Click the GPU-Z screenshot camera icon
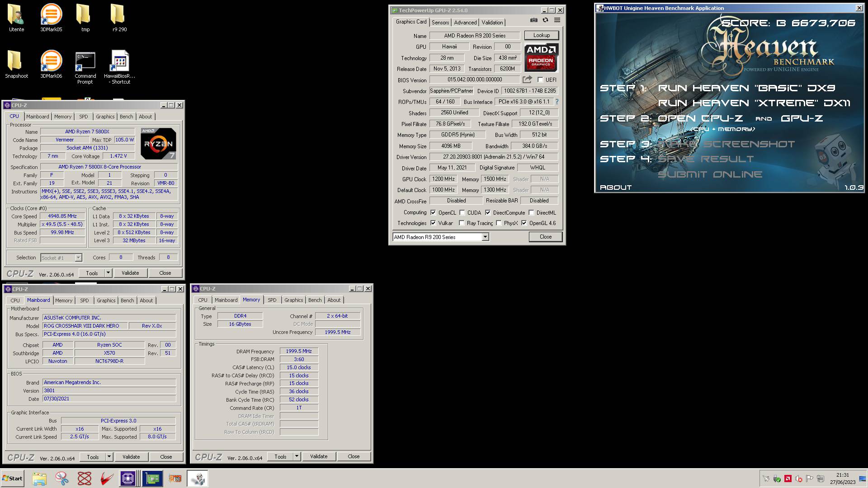The image size is (868, 488). [534, 20]
